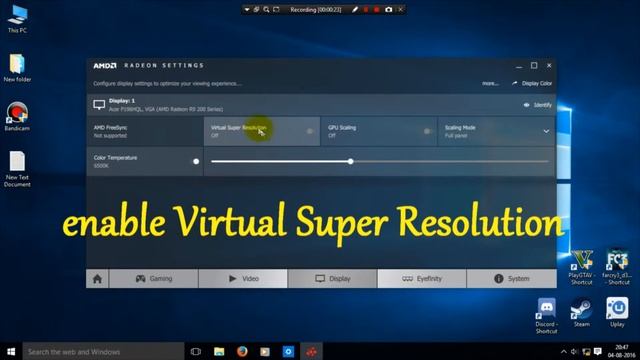
Task: Open Task View on the taskbar
Action: 196,351
